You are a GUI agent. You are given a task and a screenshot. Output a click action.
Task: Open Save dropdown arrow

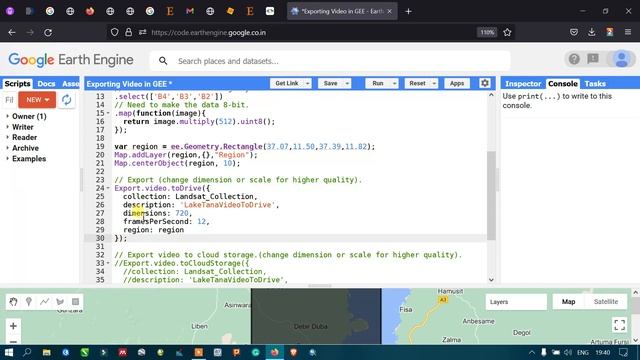tap(347, 84)
